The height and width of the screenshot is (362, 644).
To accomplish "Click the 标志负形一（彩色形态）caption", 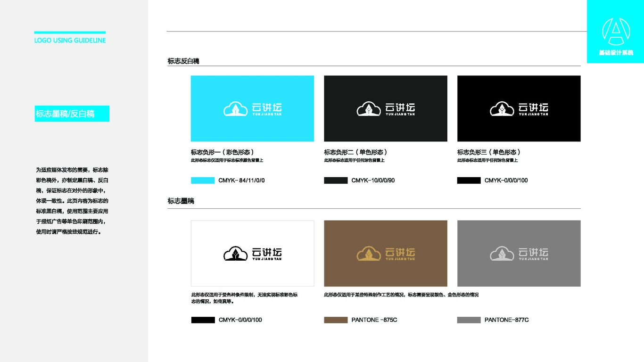I will tap(223, 152).
